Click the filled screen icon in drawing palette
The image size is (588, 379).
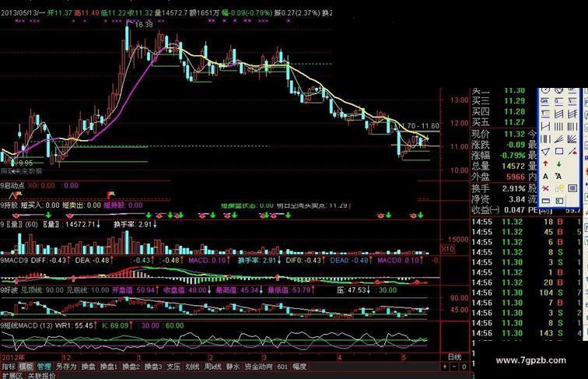coord(572,188)
